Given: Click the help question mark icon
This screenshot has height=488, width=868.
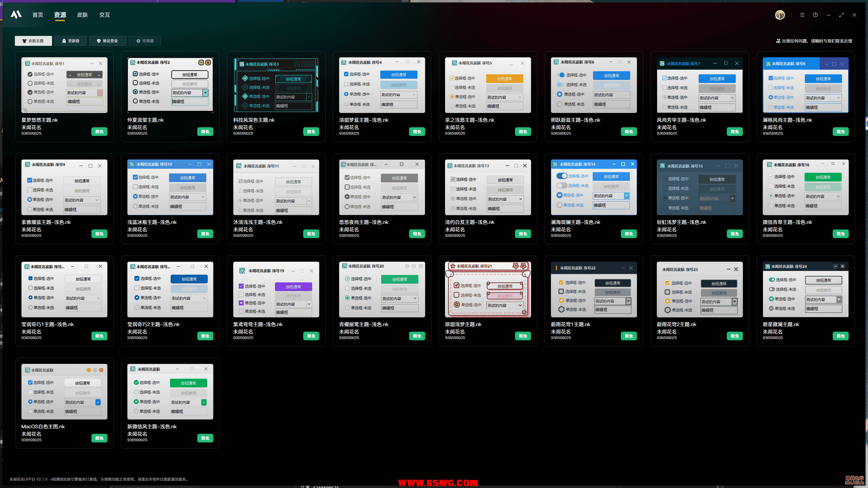Looking at the screenshot, I should [x=815, y=15].
